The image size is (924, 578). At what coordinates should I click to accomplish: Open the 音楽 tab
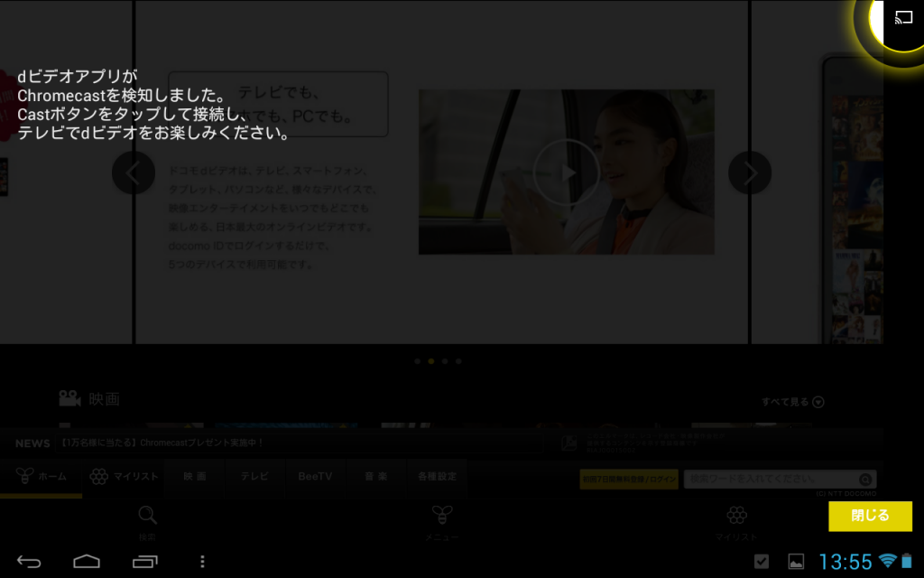pyautogui.click(x=376, y=477)
